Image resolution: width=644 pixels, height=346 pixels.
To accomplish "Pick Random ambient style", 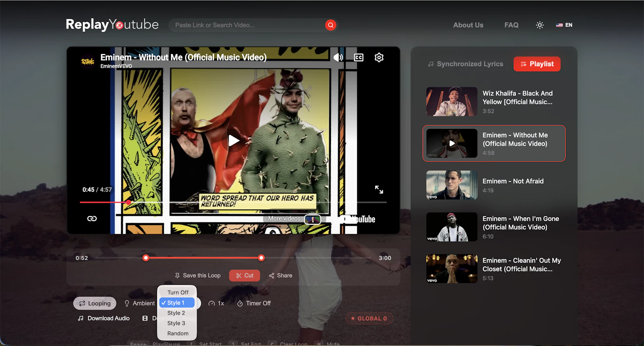I will (177, 334).
